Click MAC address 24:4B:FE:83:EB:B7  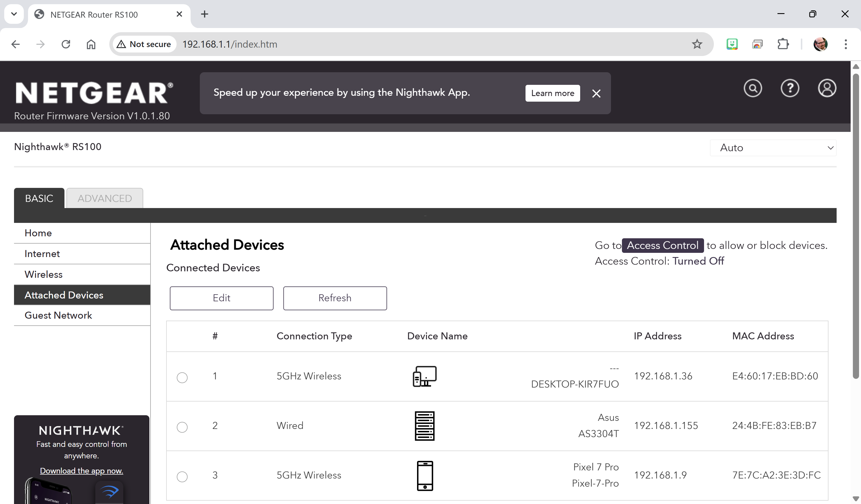774,426
